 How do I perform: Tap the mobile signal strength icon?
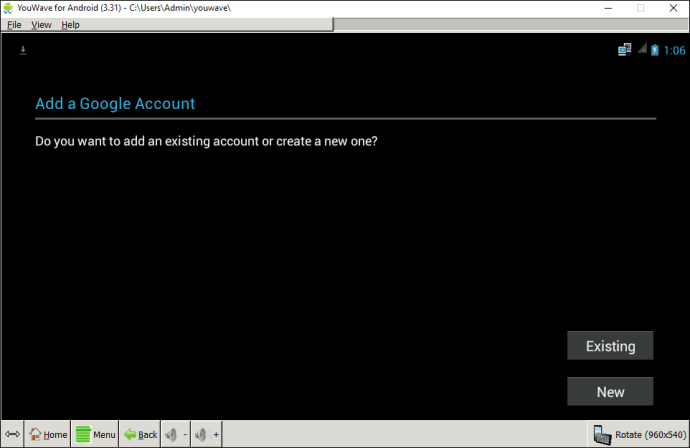click(642, 48)
